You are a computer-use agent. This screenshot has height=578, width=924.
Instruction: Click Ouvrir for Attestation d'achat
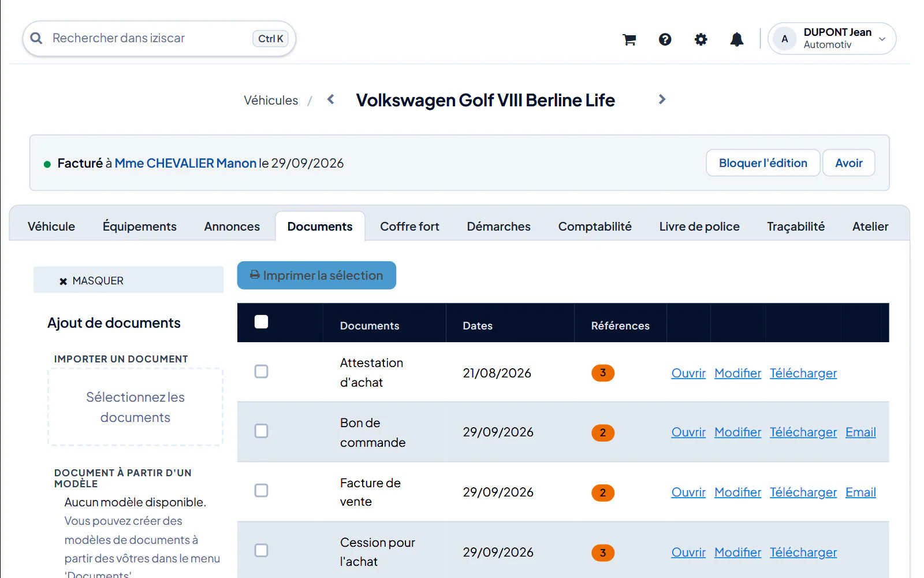coord(688,373)
